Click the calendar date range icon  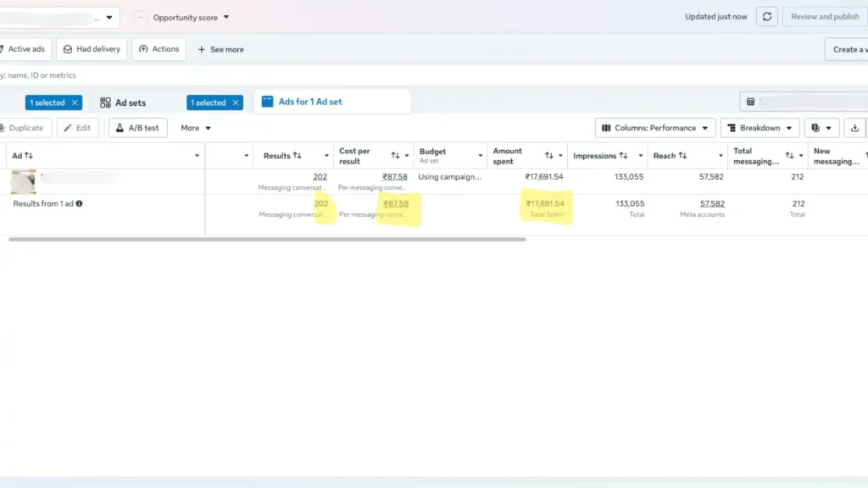point(751,102)
